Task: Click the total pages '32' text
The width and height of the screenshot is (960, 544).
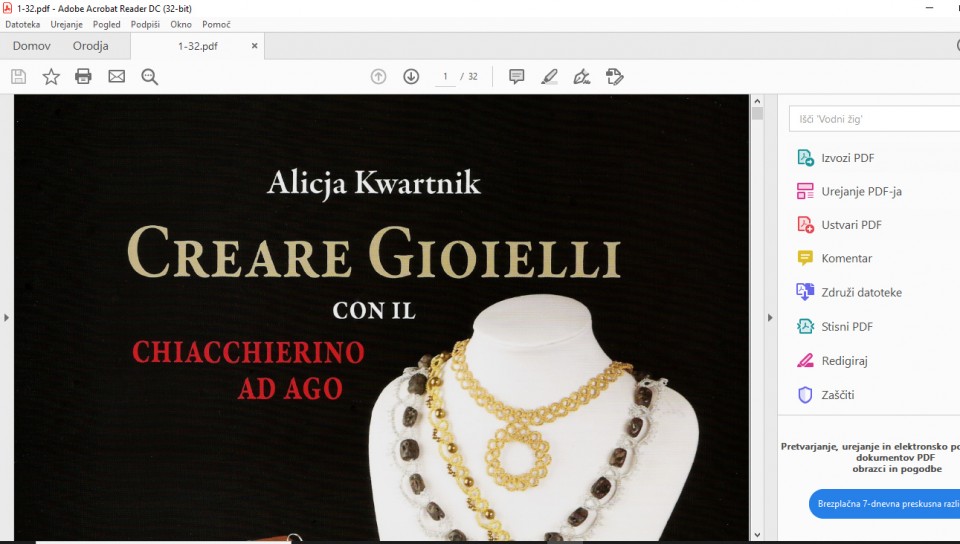Action: [473, 76]
